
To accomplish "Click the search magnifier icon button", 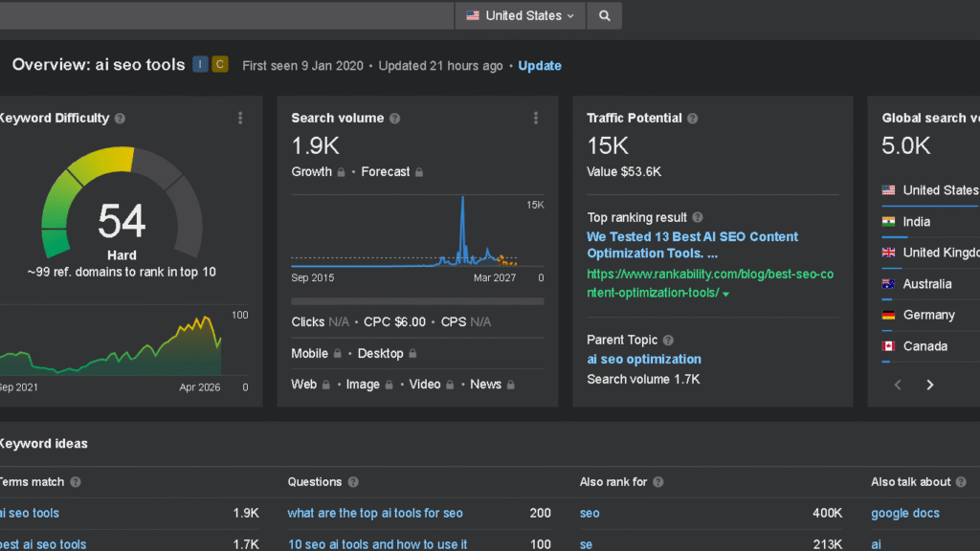I will coord(604,15).
